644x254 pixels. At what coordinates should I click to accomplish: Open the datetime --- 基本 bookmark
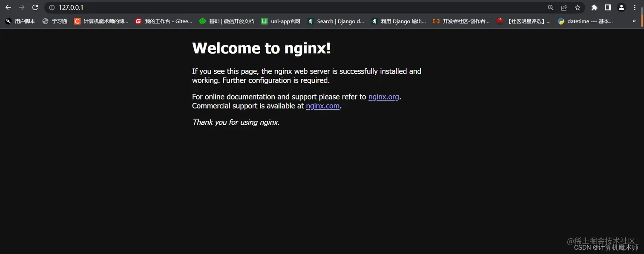coord(585,21)
